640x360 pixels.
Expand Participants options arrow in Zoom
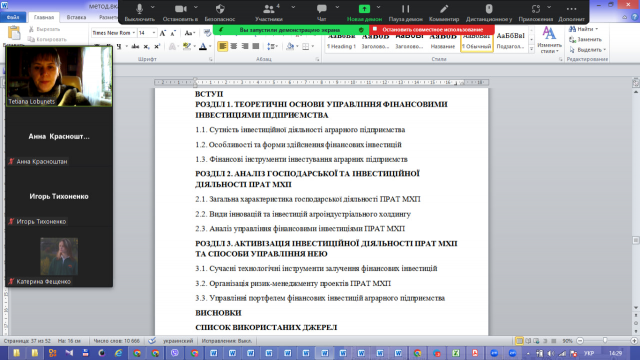[x=293, y=7]
